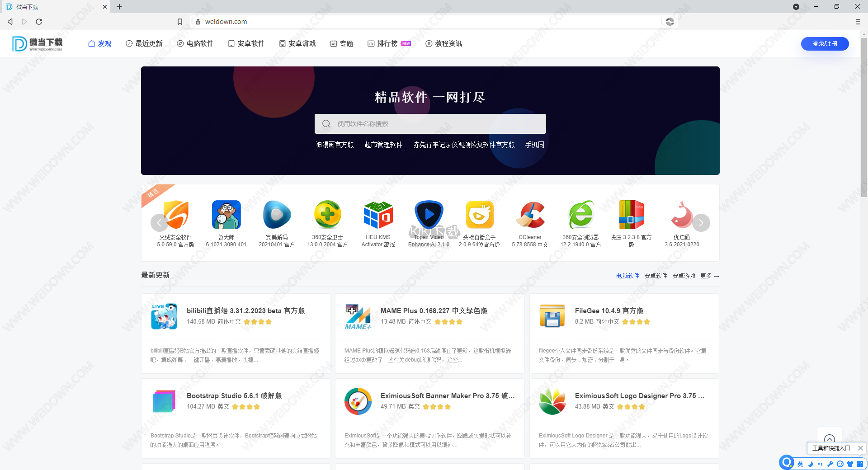Click the search magnifier icon in the search bar
This screenshot has height=470, width=868.
(x=326, y=123)
